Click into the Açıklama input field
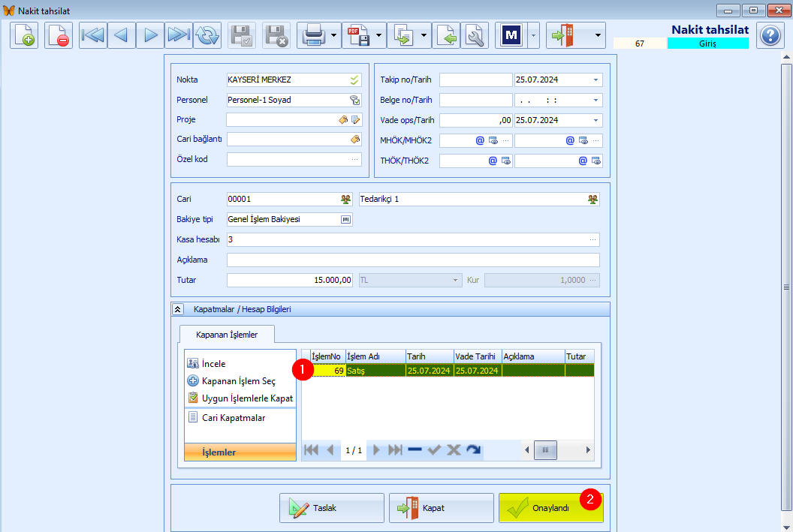 click(x=413, y=260)
